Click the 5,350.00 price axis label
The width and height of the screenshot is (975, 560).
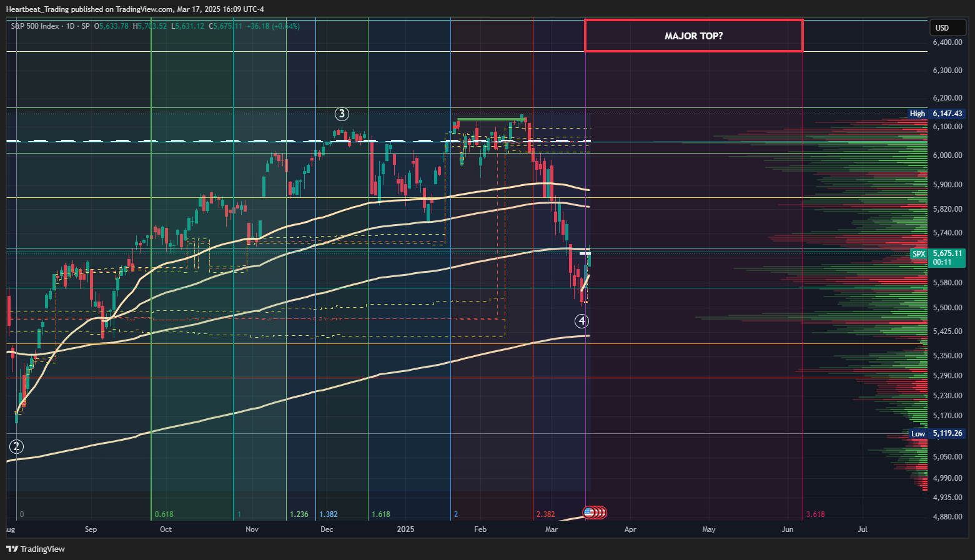pos(948,356)
